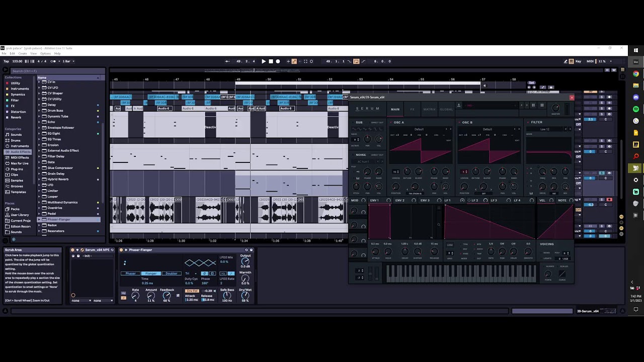
Task: Expand the Drum Buss device folder
Action: click(39, 111)
